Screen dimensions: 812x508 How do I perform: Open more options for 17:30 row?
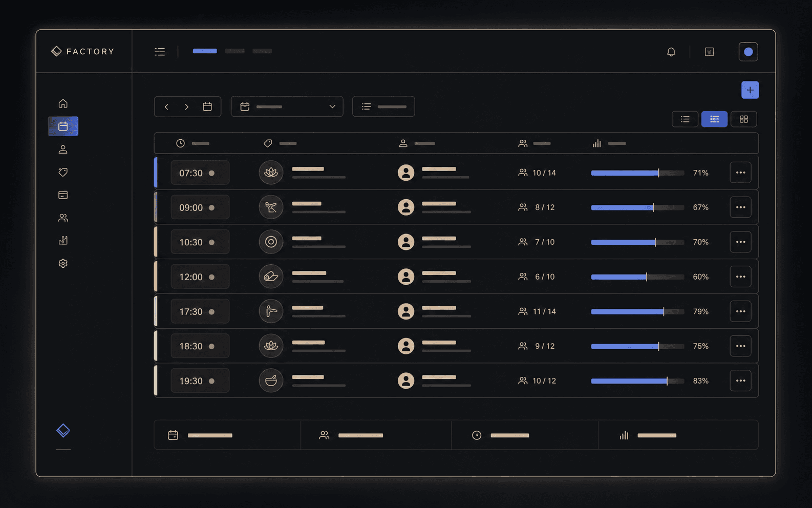click(740, 311)
